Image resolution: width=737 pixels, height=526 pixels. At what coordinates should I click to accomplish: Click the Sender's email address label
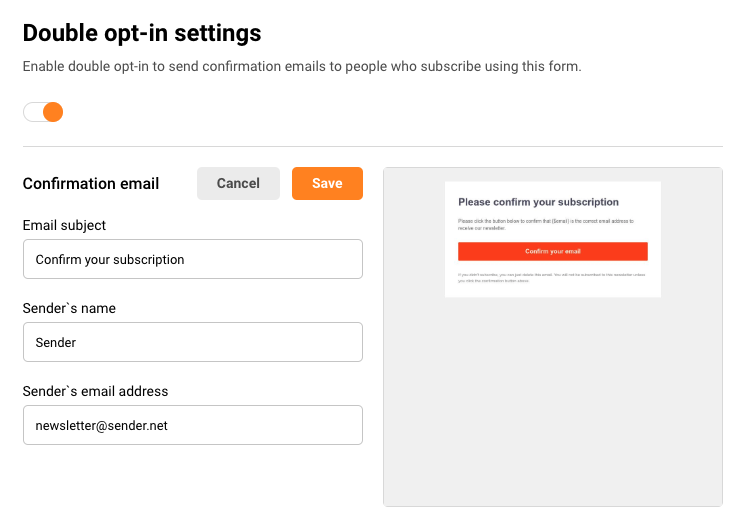(x=95, y=392)
